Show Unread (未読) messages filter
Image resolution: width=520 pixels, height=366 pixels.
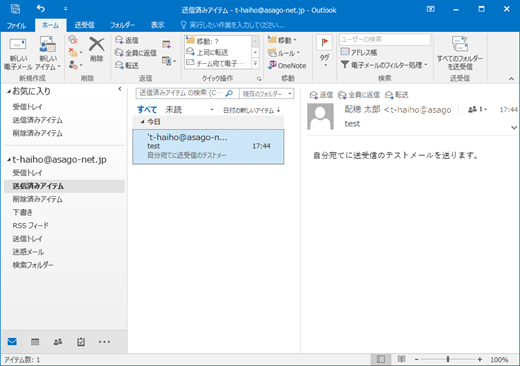click(x=174, y=110)
